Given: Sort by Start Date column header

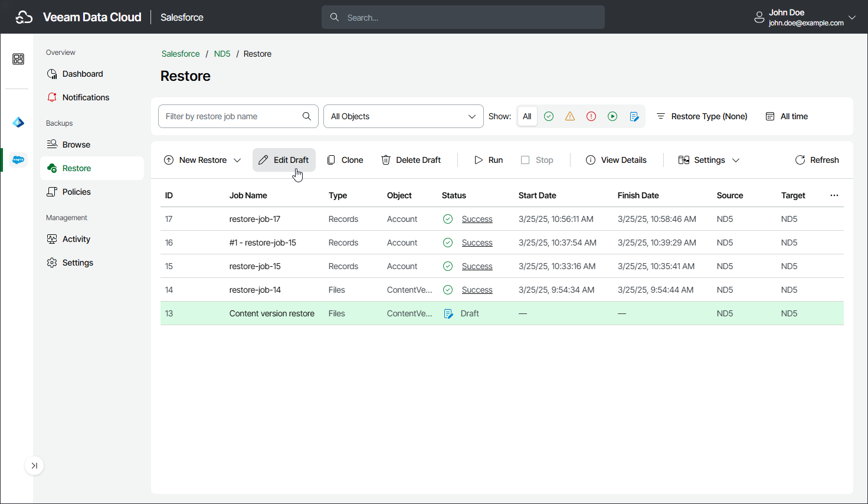Looking at the screenshot, I should (x=537, y=195).
